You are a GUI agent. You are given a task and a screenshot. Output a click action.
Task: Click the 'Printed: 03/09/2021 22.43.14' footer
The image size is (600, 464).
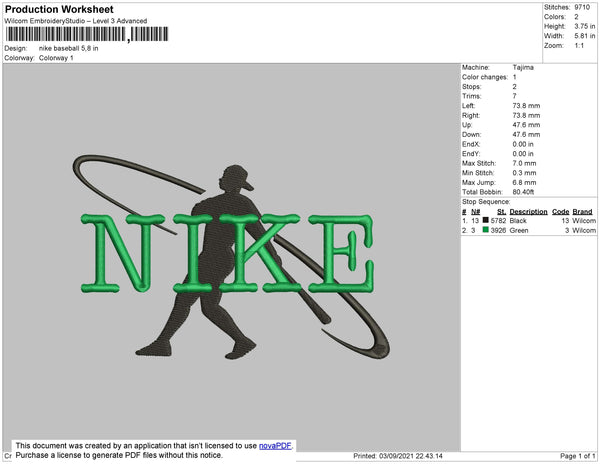398,456
